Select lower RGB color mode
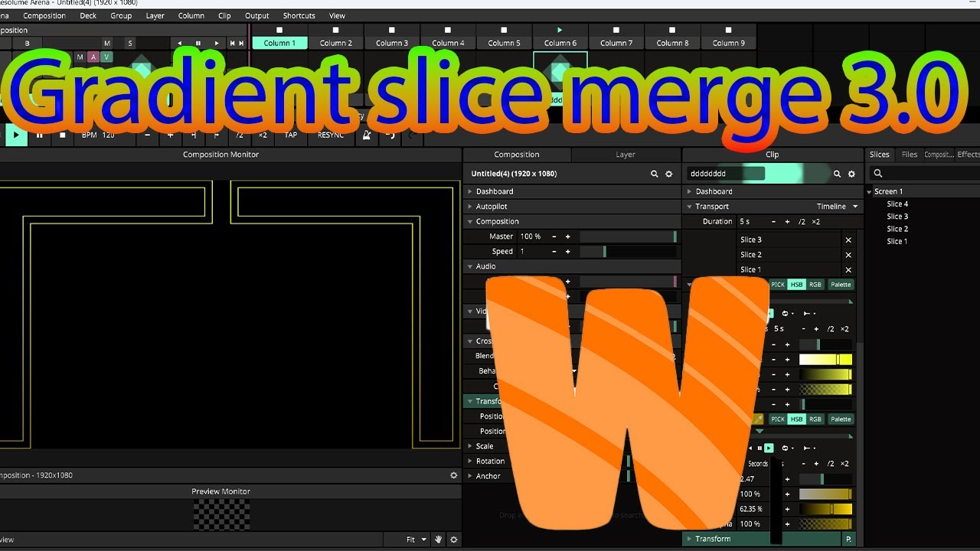This screenshot has width=980, height=551. pyautogui.click(x=815, y=419)
